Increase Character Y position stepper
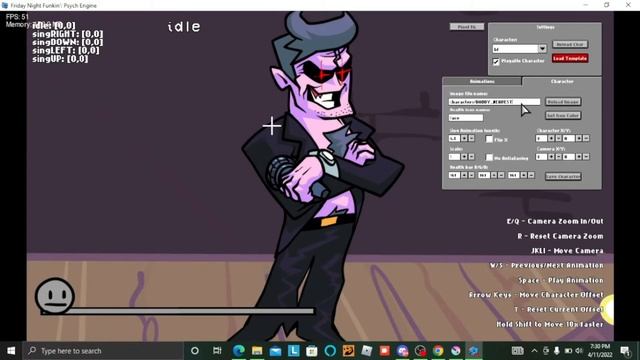This screenshot has width=640, height=360. point(579,138)
